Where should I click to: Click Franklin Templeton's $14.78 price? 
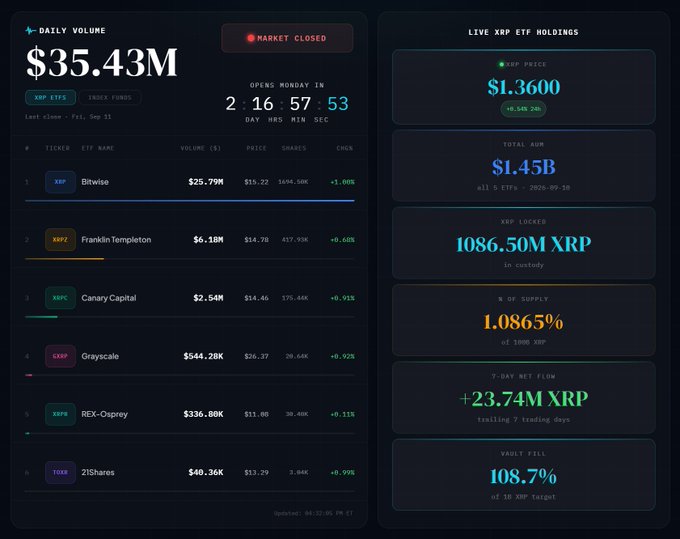point(256,240)
